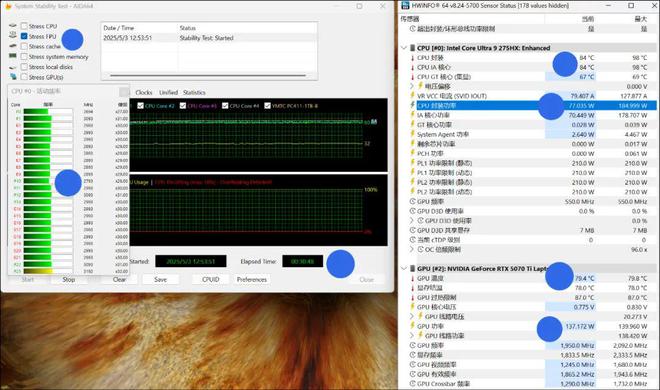This screenshot has height=390, width=660.
Task: Collapse the CPU [#0] Intel Core Ultra 9 group
Action: point(404,48)
